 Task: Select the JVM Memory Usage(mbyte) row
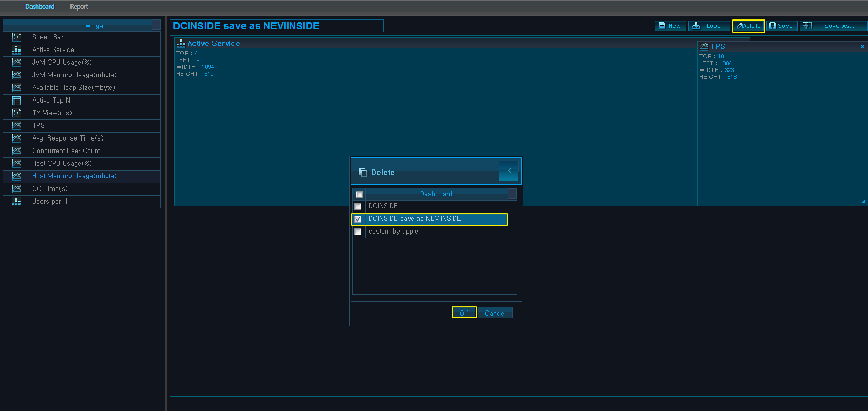[x=82, y=75]
